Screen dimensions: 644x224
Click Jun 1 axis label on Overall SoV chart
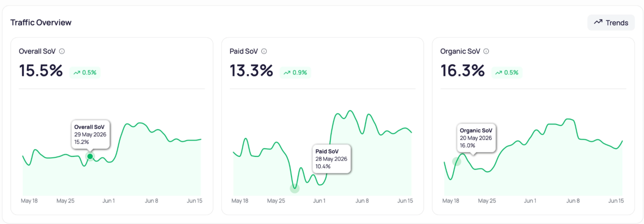(109, 201)
